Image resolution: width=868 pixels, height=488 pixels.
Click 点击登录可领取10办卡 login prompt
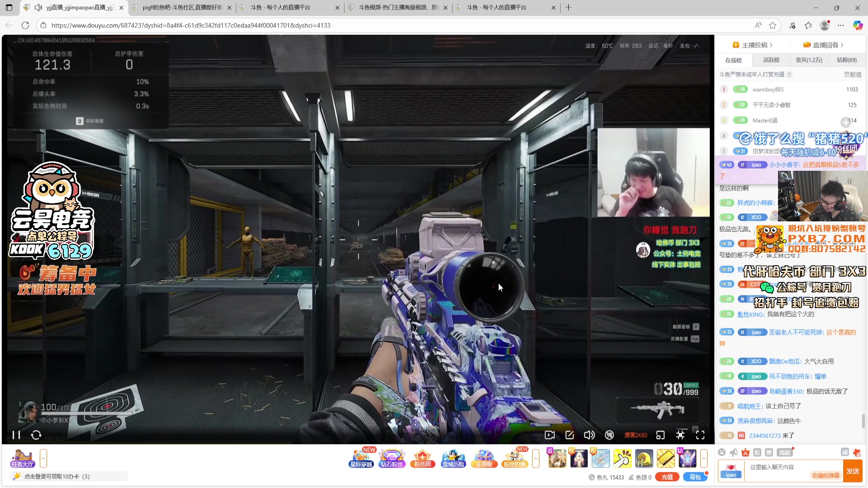(x=57, y=476)
